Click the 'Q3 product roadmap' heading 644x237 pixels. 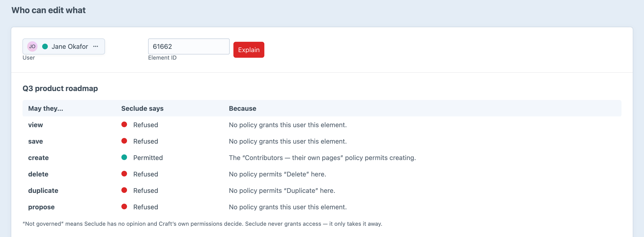coord(60,88)
